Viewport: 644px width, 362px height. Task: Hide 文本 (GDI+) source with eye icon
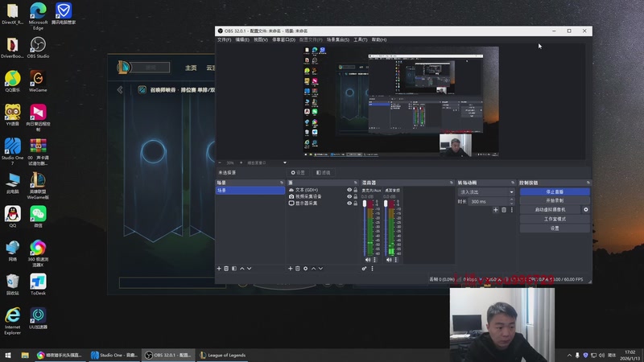coord(349,190)
